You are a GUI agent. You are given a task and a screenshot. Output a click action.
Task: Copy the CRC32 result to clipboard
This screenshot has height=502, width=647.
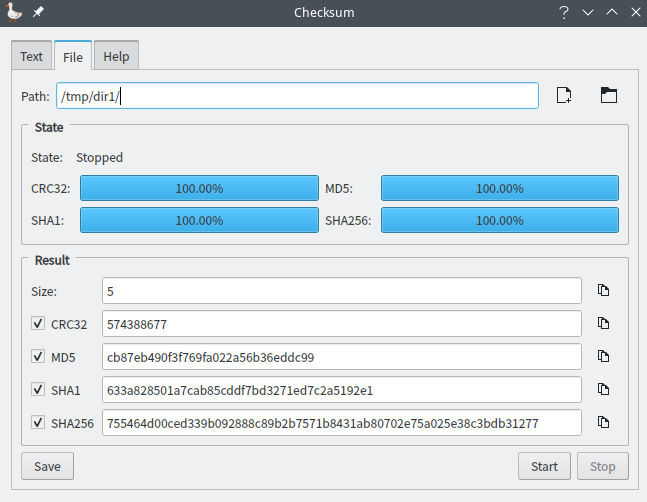[x=603, y=324]
